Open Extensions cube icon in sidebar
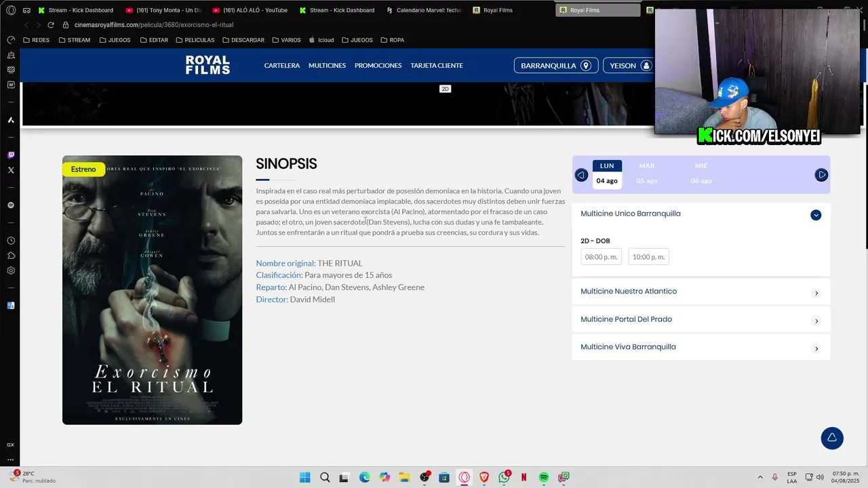This screenshot has width=868, height=488. coord(11,256)
